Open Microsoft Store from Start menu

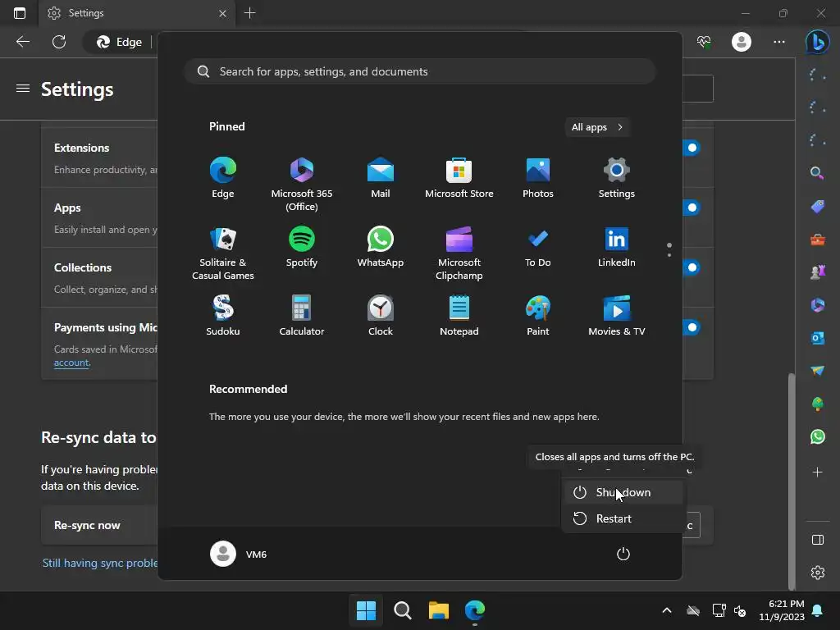pyautogui.click(x=459, y=178)
